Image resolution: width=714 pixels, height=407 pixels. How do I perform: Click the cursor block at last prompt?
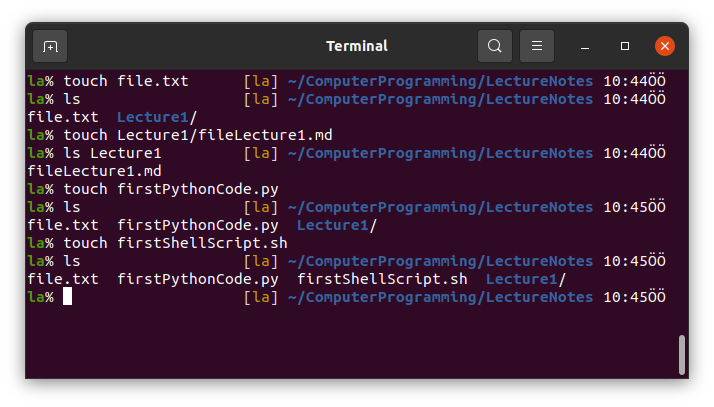(67, 297)
